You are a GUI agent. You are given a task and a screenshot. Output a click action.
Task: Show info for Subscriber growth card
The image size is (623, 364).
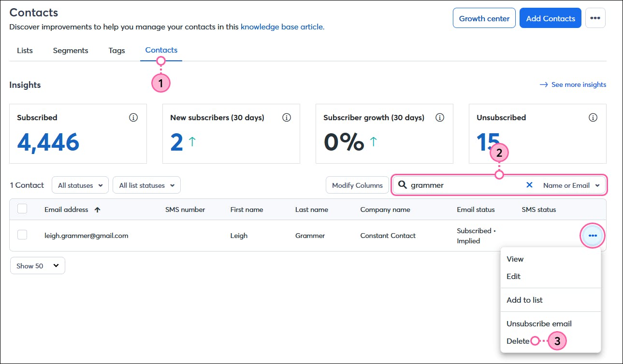(440, 118)
